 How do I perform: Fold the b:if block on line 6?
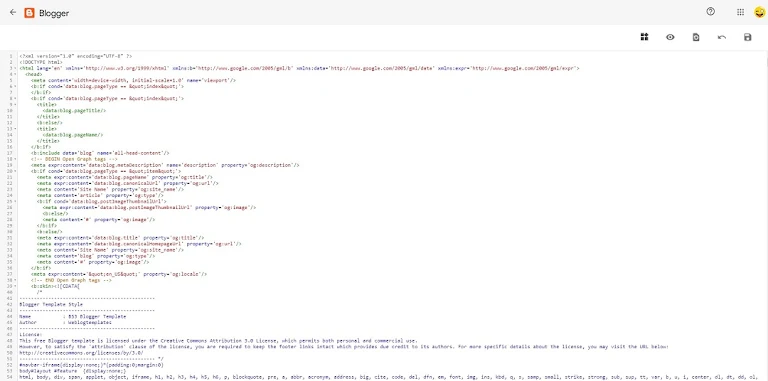point(15,87)
